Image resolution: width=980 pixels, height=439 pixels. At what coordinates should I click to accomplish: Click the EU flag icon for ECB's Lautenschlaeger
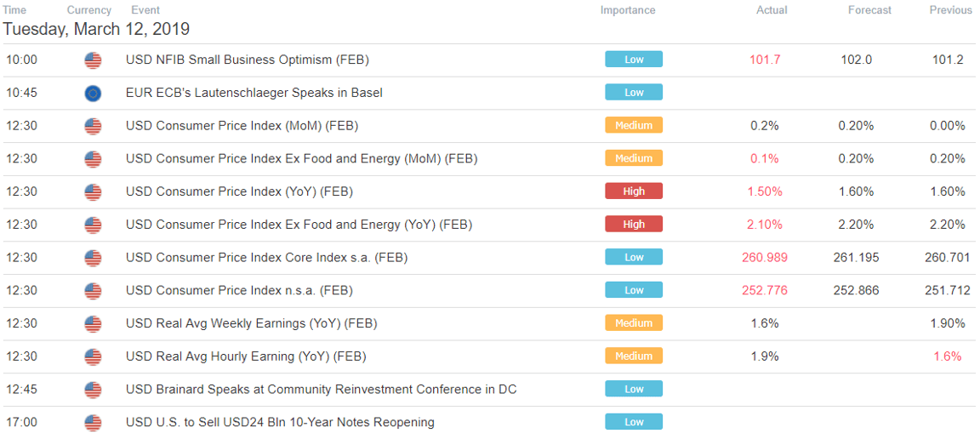[93, 94]
